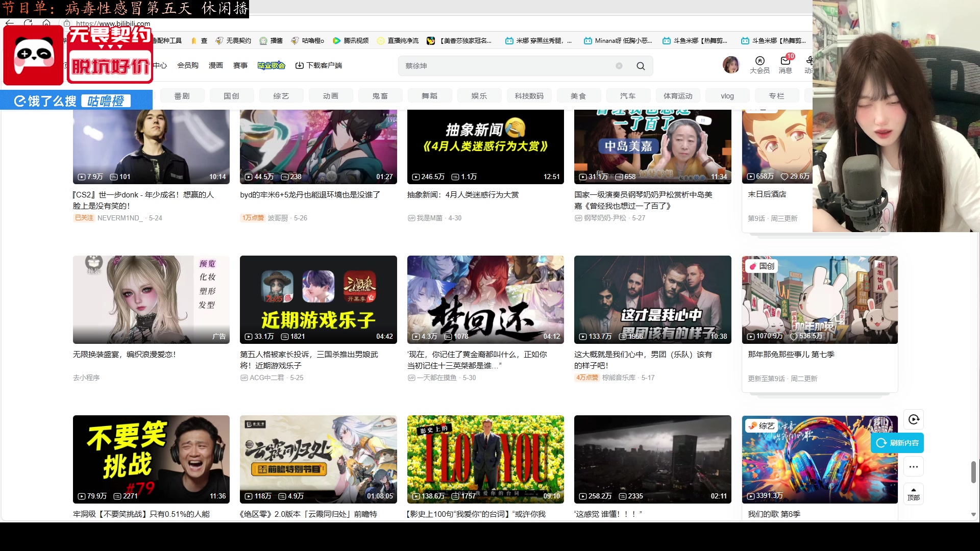Open the 腾讯视频 bookmark

click(351, 40)
